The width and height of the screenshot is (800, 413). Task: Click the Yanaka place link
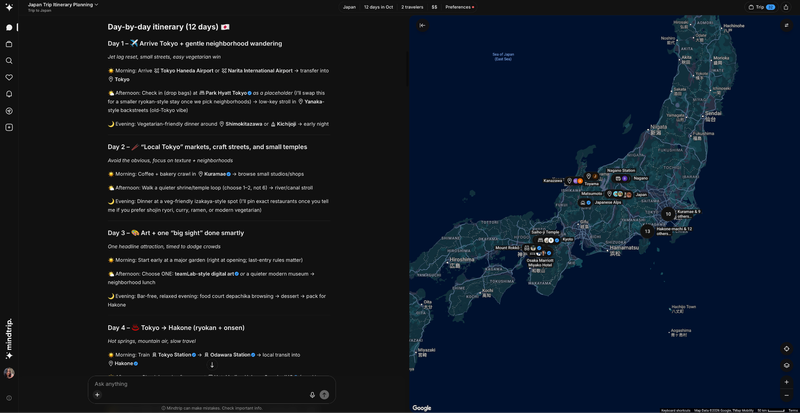coord(311,102)
